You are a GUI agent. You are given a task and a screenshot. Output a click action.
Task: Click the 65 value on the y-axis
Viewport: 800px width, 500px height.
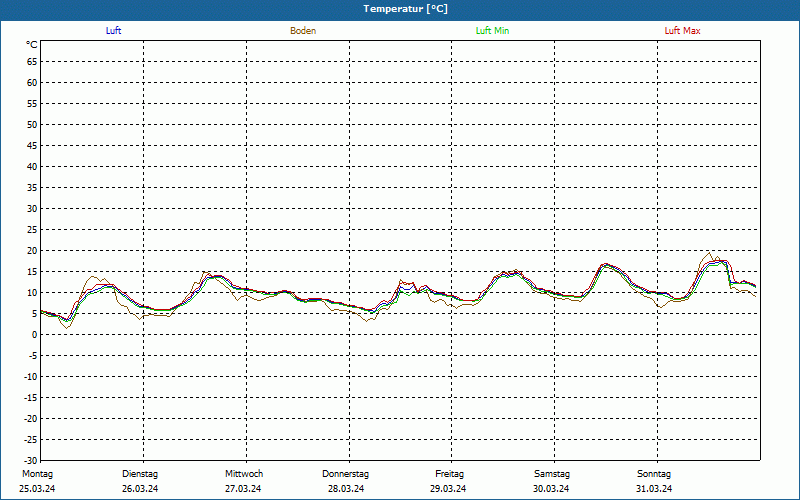pos(32,62)
